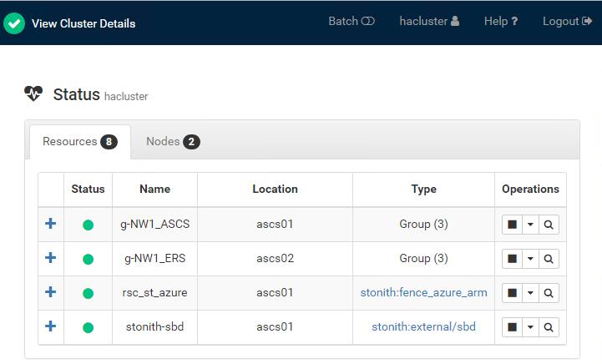
Task: Stop the g-NW1_ERS resource
Action: pos(512,259)
